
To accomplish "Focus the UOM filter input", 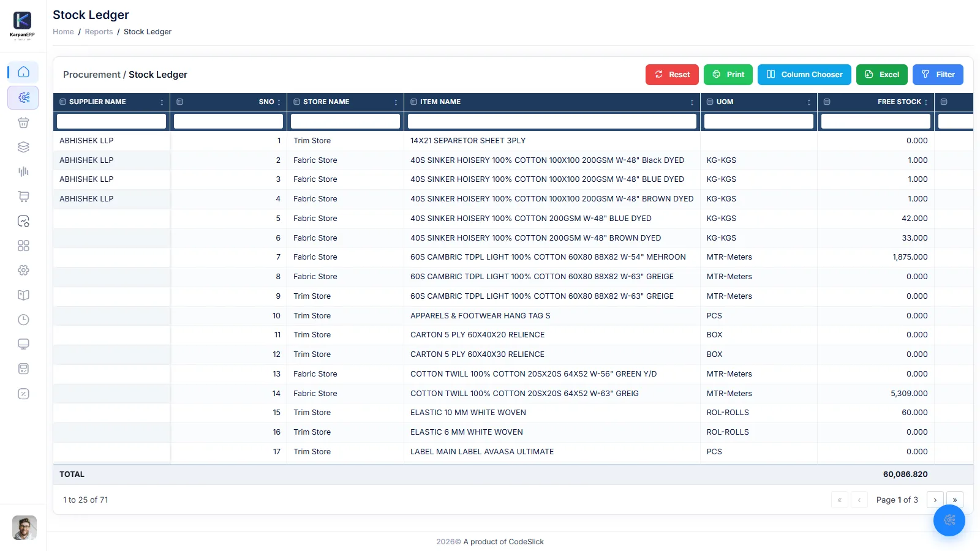I will [x=759, y=121].
